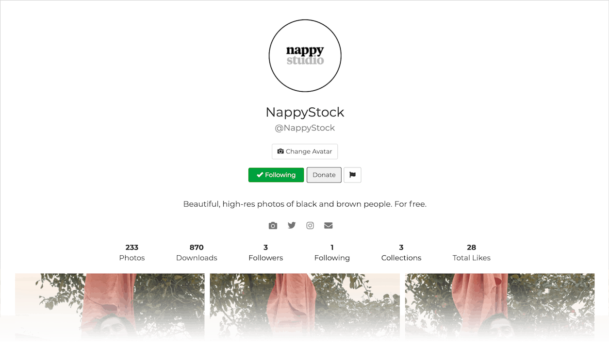Open the Instagram profile icon
The width and height of the screenshot is (609, 364).
310,225
